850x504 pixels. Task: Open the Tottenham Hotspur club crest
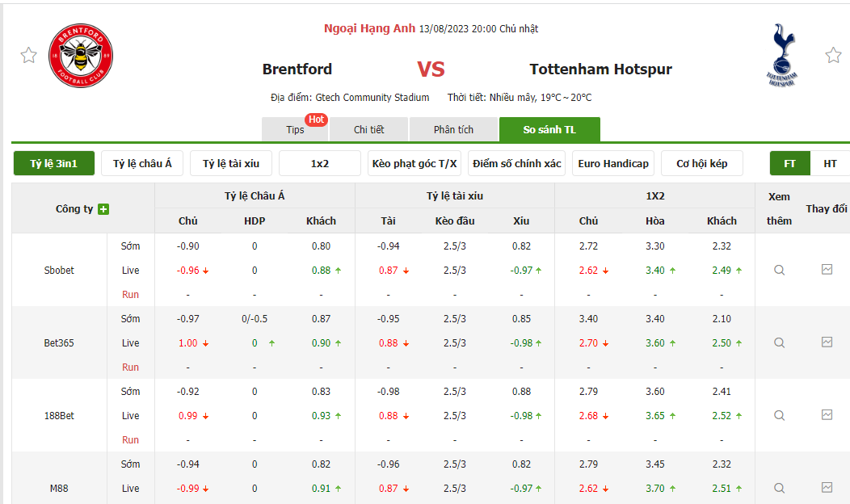pos(781,55)
